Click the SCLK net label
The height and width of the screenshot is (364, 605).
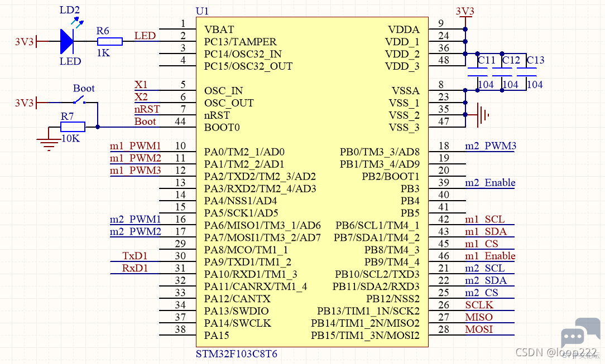479,305
